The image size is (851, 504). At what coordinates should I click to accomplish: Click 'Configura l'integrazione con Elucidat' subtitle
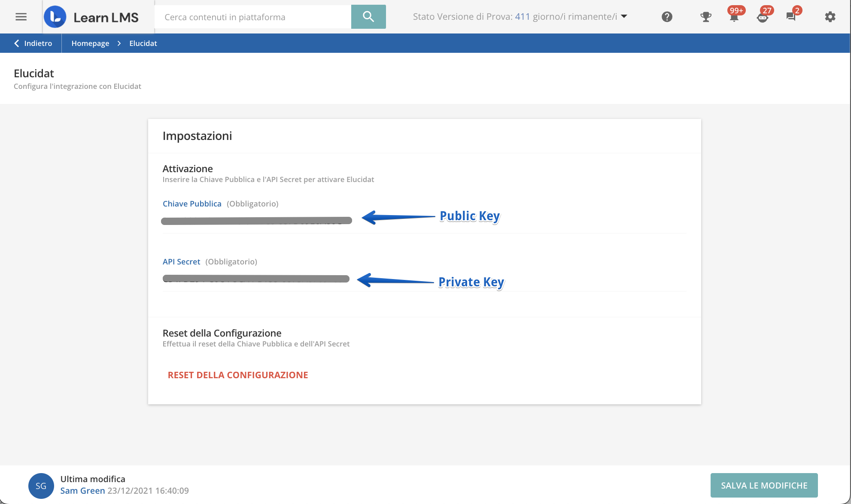click(77, 86)
